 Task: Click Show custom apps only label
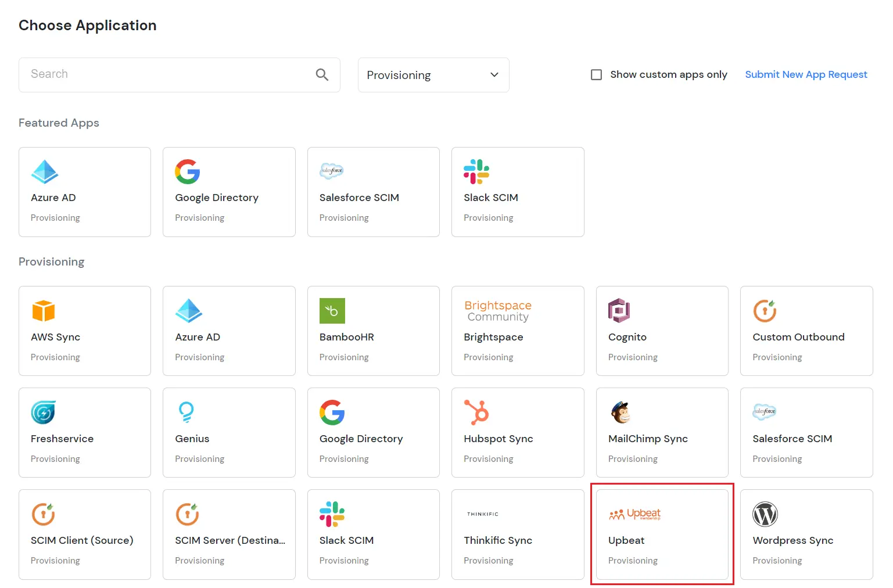(x=669, y=74)
